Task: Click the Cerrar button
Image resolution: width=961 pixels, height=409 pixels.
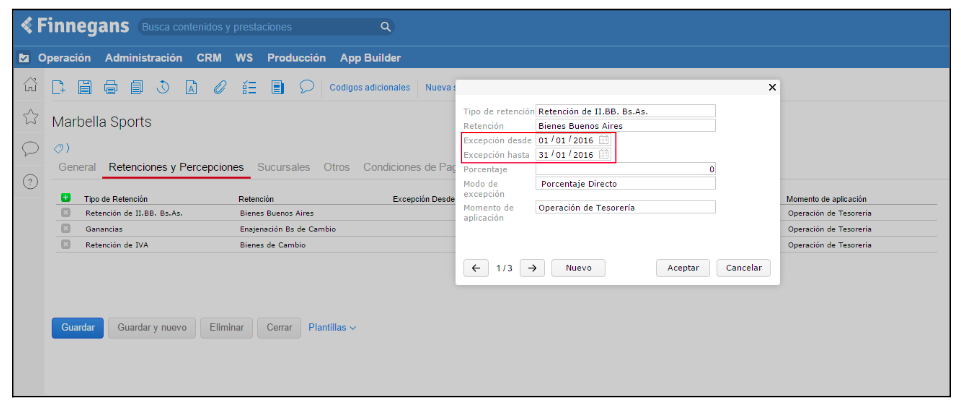Action: pyautogui.click(x=279, y=328)
